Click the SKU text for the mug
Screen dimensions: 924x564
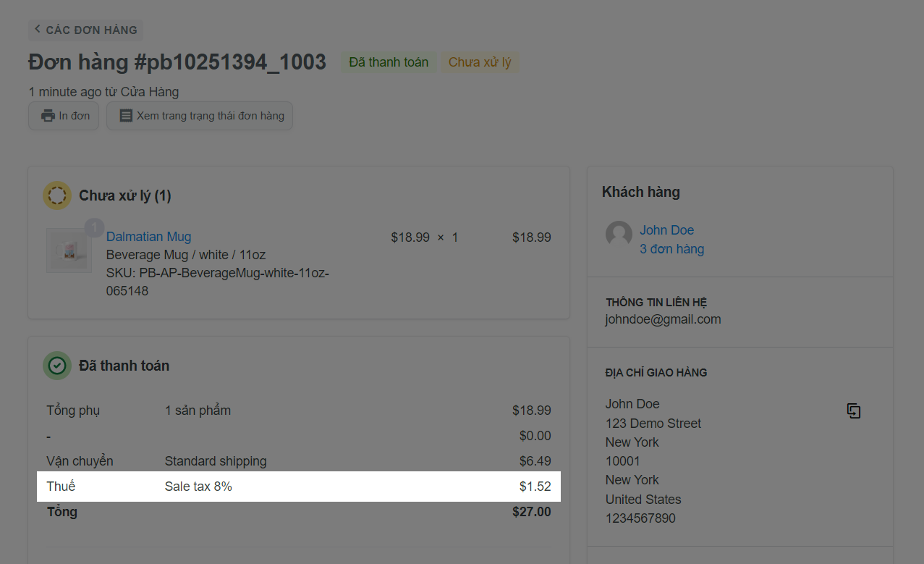coord(218,282)
